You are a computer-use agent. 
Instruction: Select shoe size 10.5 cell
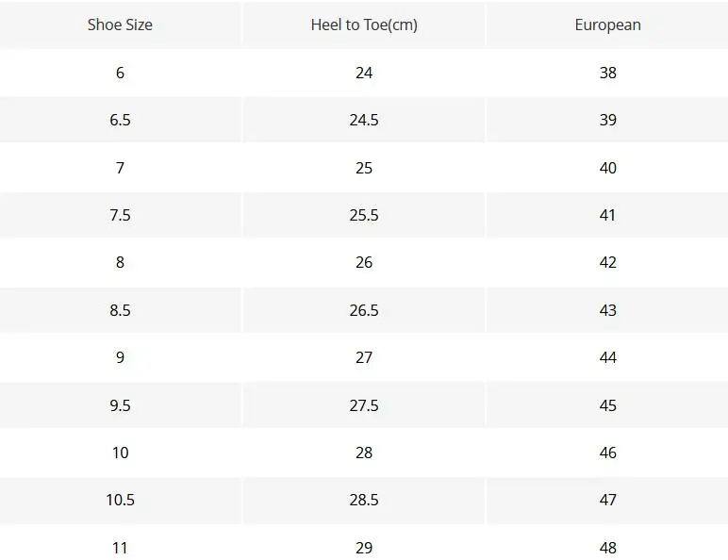[x=121, y=500]
